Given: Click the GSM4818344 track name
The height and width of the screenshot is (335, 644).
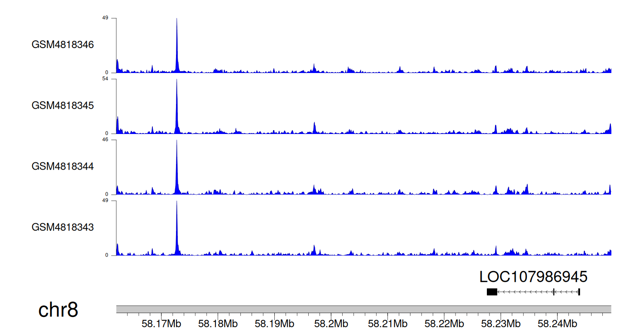Looking at the screenshot, I should [x=63, y=166].
